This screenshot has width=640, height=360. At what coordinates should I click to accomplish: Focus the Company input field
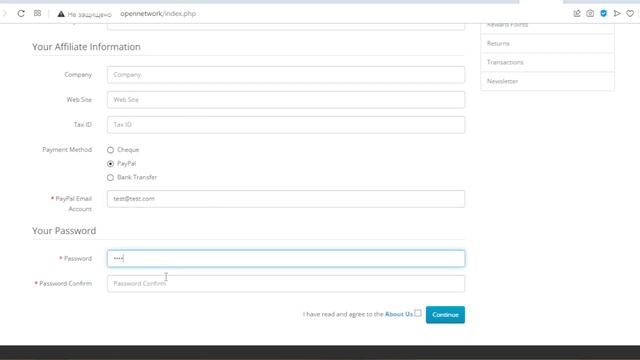[x=286, y=75]
